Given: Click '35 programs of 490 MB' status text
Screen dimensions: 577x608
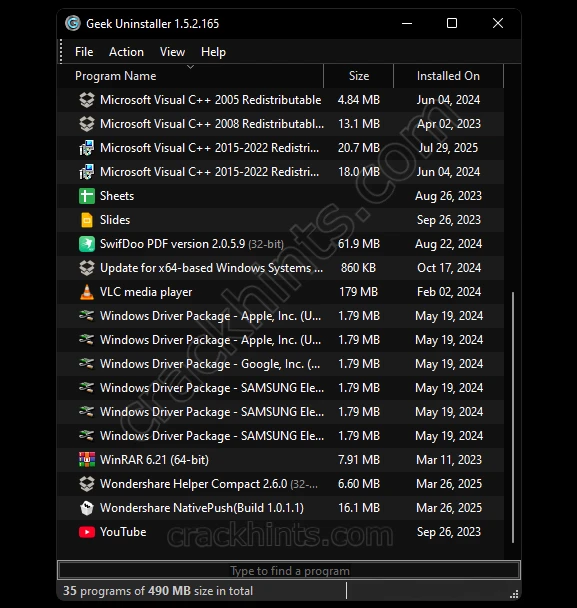Looking at the screenshot, I should pos(157,591).
